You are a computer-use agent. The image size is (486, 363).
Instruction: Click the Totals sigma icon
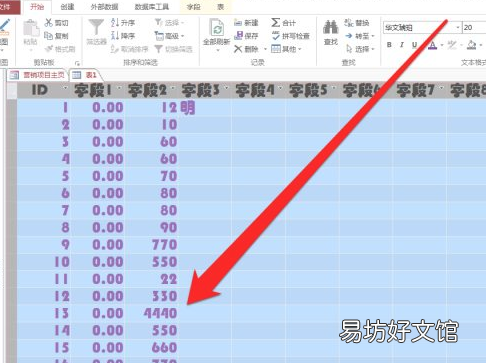pyautogui.click(x=275, y=23)
